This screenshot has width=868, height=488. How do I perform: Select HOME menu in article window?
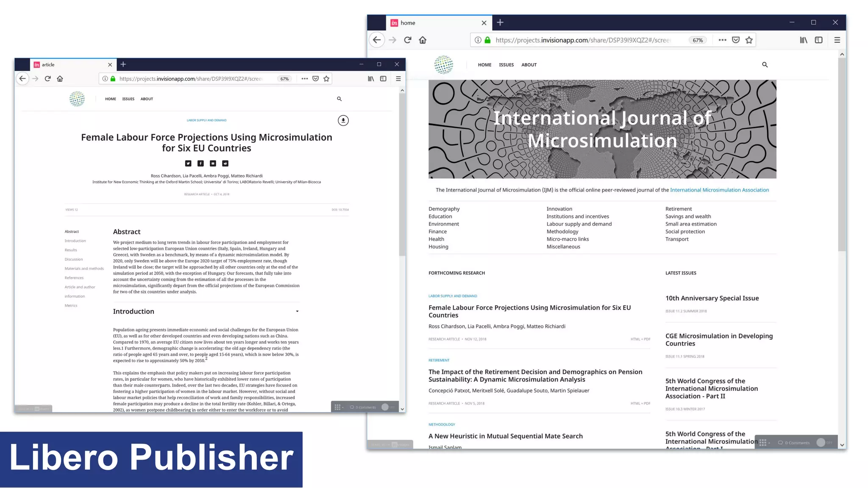111,99
